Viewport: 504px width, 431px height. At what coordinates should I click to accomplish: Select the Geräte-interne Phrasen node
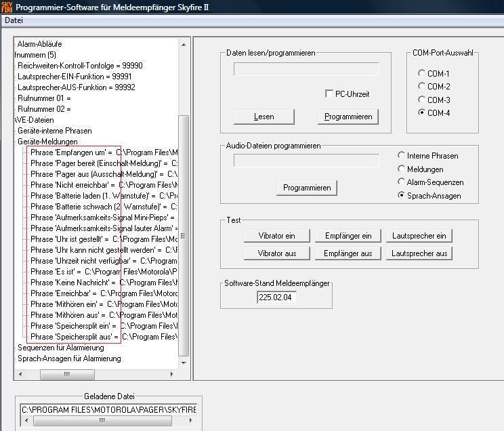(x=55, y=131)
